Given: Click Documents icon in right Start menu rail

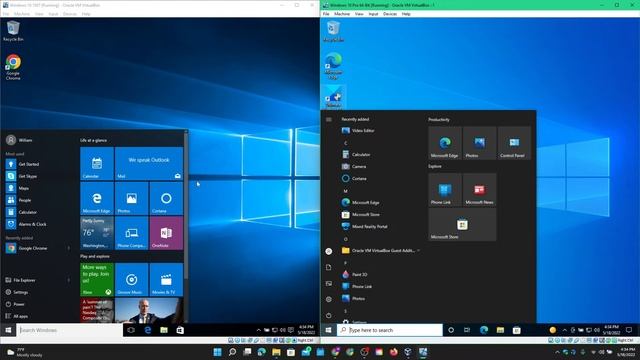Looking at the screenshot, I should 329,267.
